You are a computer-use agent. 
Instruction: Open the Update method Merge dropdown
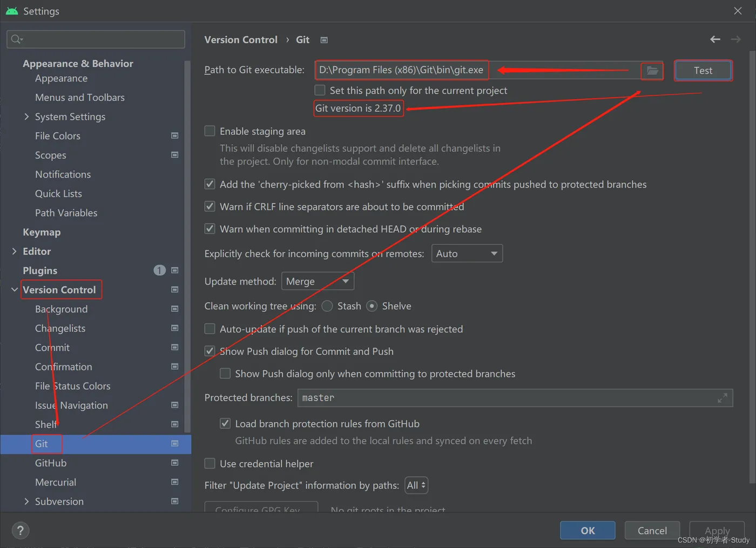tap(318, 281)
